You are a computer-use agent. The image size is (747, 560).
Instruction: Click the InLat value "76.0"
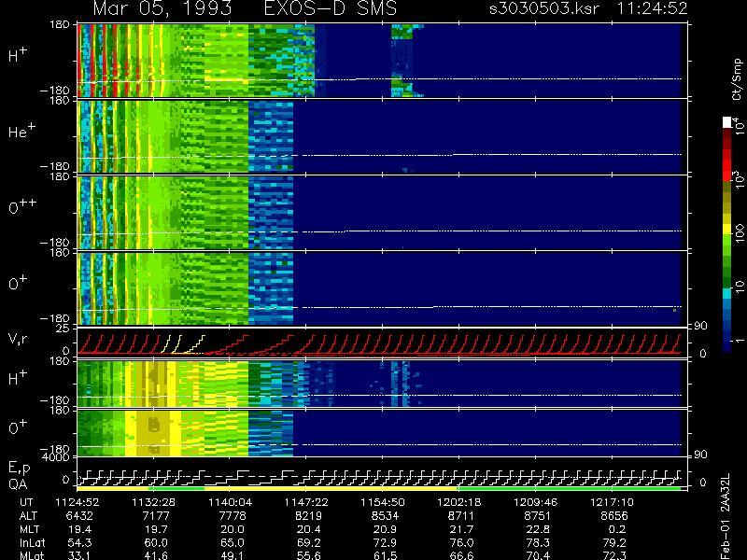pos(461,542)
